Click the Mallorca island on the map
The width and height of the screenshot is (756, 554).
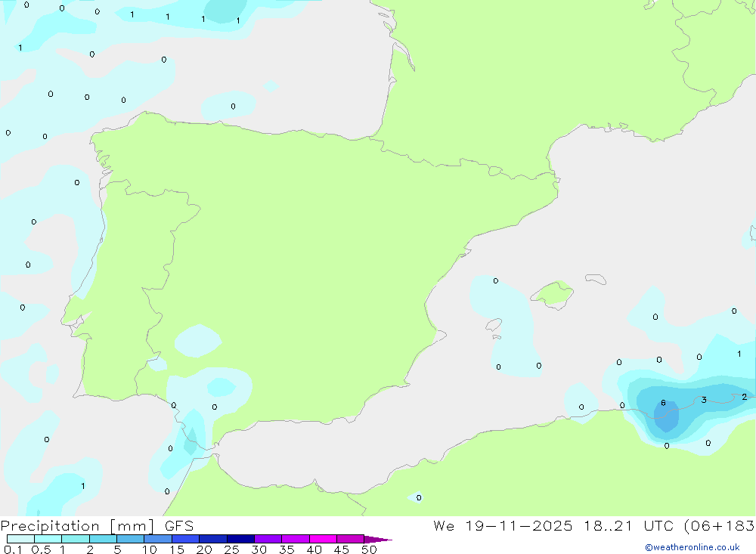[x=553, y=294]
